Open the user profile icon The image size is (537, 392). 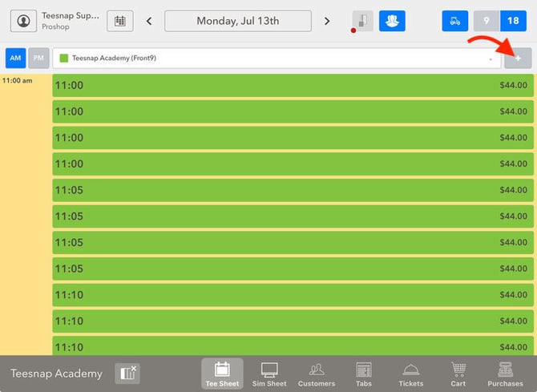pos(23,21)
